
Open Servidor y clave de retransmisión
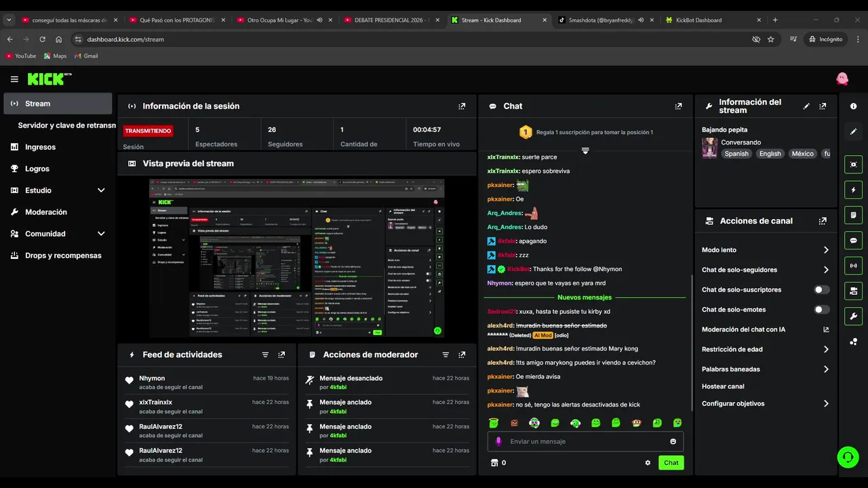coord(66,125)
